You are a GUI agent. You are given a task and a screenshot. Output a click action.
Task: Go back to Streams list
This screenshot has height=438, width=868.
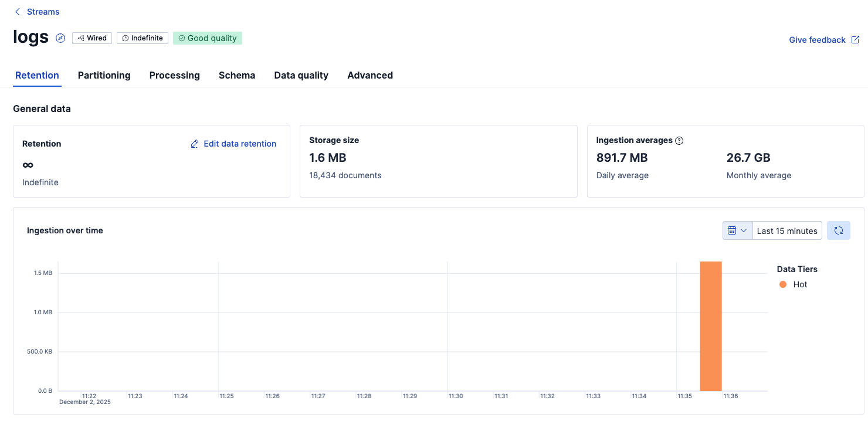(43, 12)
